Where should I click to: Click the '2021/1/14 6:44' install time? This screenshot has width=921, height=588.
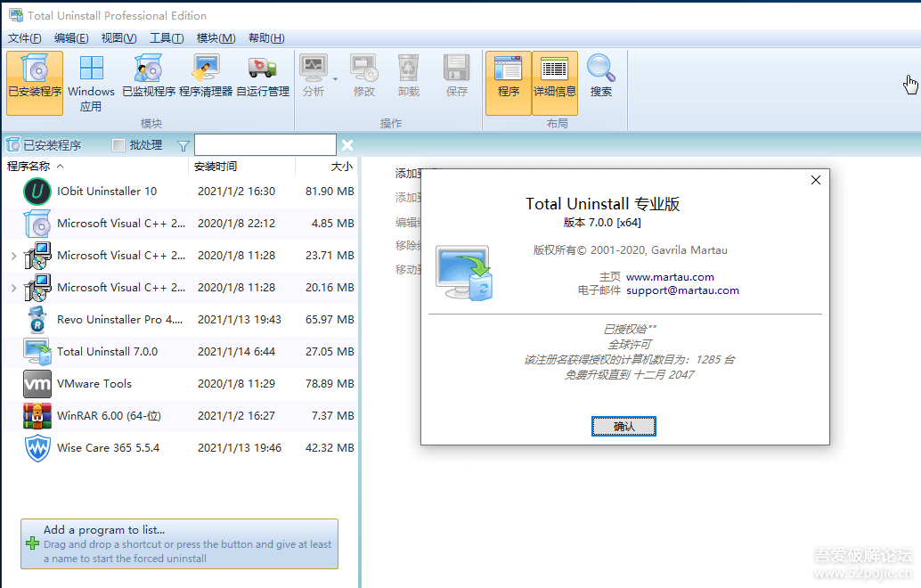coord(236,352)
